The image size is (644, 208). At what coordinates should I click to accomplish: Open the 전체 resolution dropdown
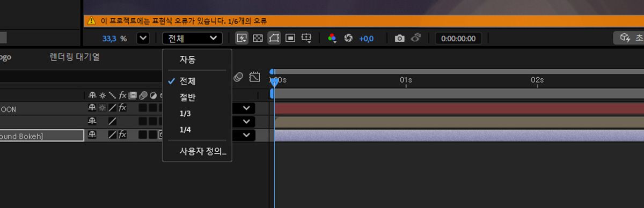click(192, 38)
